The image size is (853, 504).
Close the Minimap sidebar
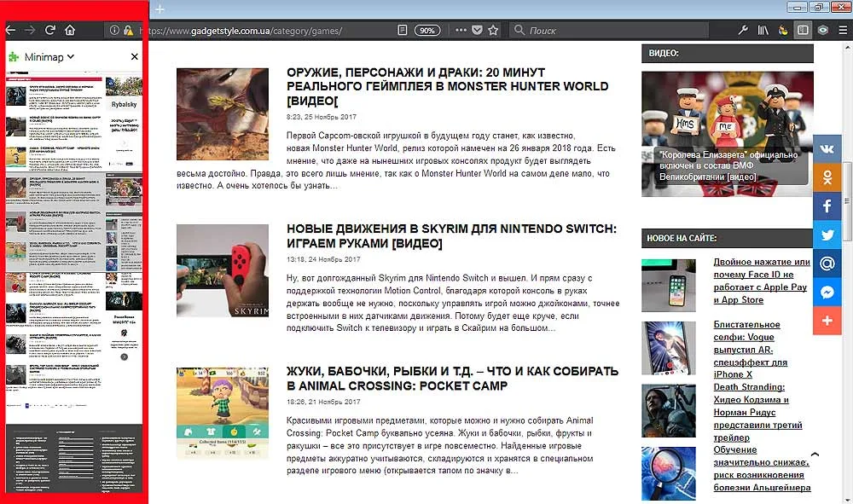[135, 56]
